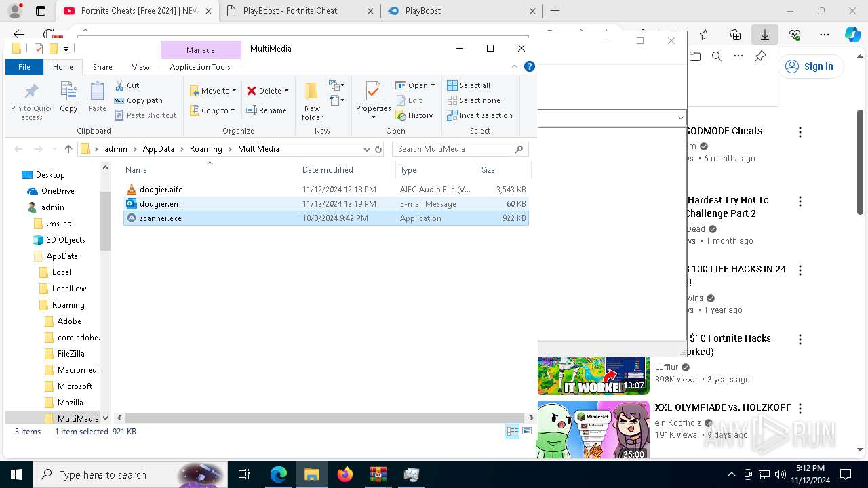868x488 pixels.
Task: Select LocalLow folder in tree
Action: point(68,289)
